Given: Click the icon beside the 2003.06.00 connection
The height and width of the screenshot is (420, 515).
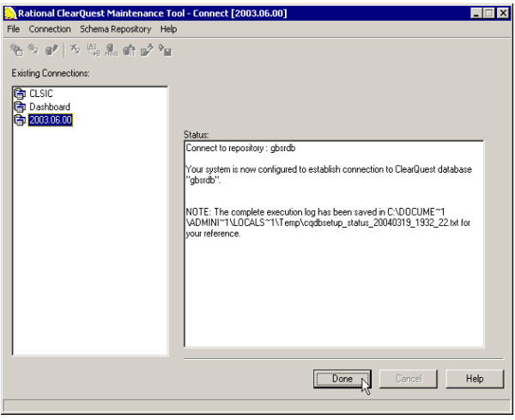Looking at the screenshot, I should coord(20,120).
